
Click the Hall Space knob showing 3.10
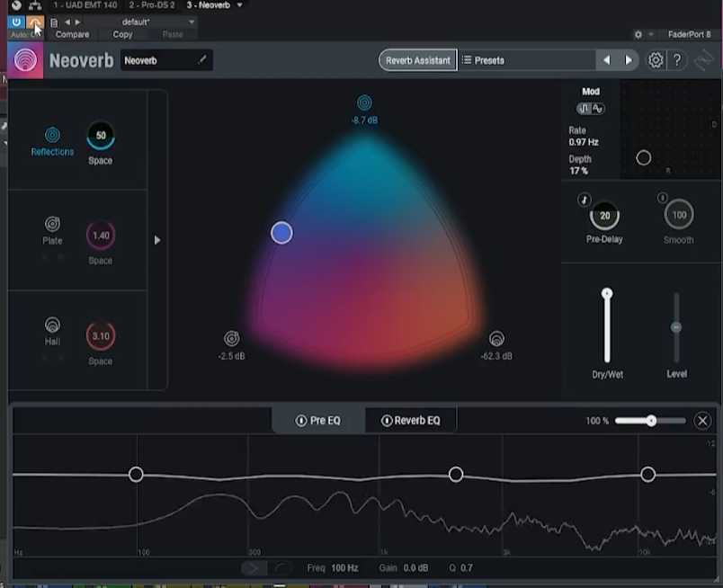point(101,335)
